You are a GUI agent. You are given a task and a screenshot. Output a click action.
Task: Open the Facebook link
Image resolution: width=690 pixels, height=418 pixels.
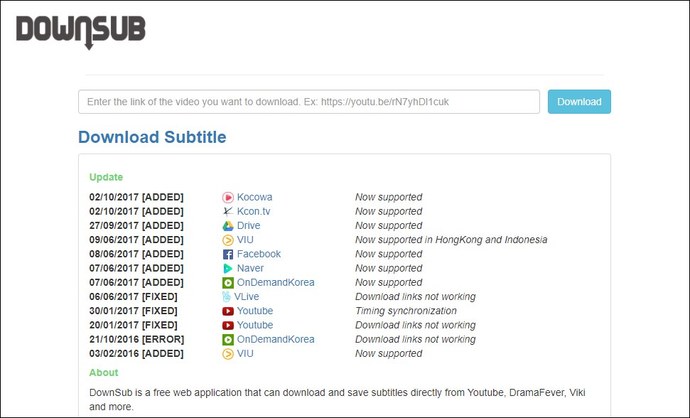coord(259,254)
